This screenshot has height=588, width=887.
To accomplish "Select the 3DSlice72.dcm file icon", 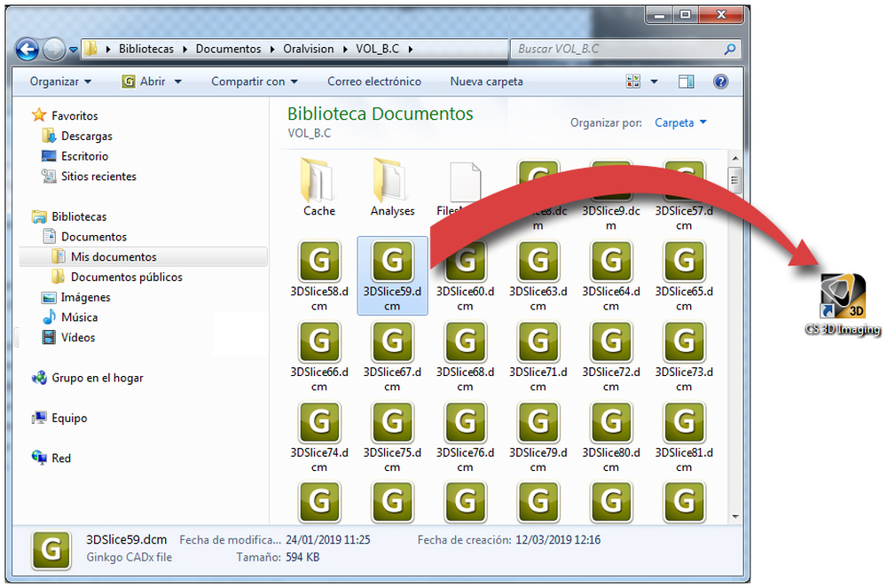I will 610,341.
